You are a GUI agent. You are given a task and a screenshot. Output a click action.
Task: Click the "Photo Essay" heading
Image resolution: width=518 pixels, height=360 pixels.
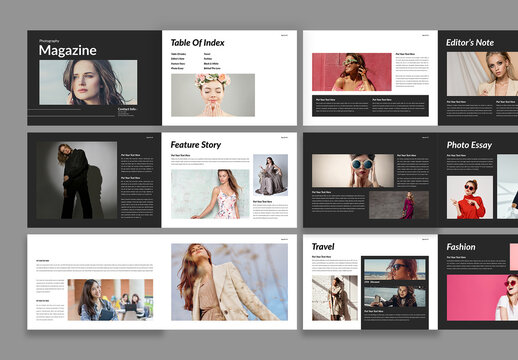[469, 145]
